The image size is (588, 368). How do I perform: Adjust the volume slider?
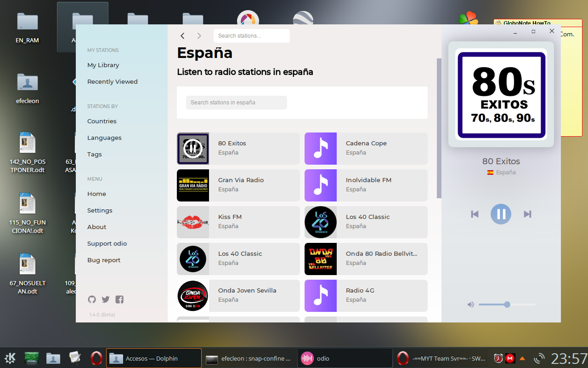[507, 305]
